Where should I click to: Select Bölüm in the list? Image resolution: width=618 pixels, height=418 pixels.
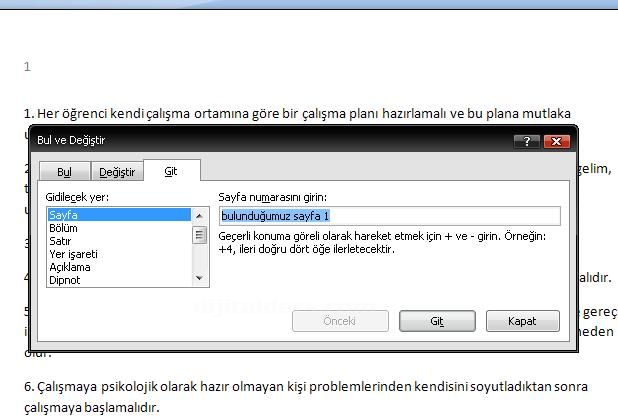tap(119, 228)
